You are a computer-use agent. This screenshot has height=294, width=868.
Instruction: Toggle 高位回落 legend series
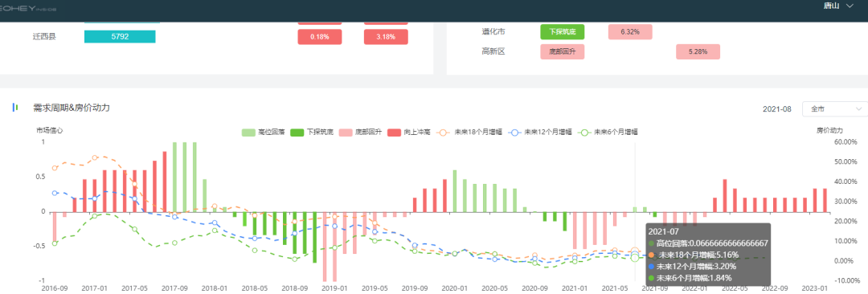[x=264, y=133]
